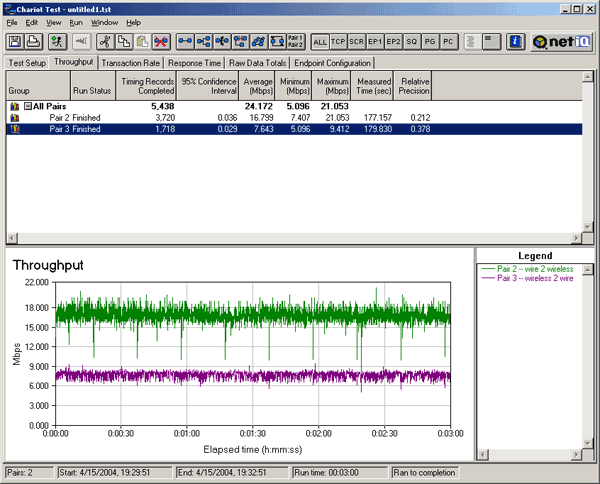Click the Print icon in the toolbar
600x484 pixels.
coord(33,41)
